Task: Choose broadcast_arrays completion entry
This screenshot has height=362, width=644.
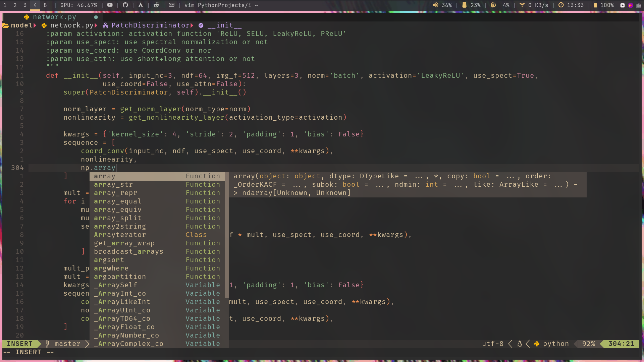Action: [x=128, y=252]
